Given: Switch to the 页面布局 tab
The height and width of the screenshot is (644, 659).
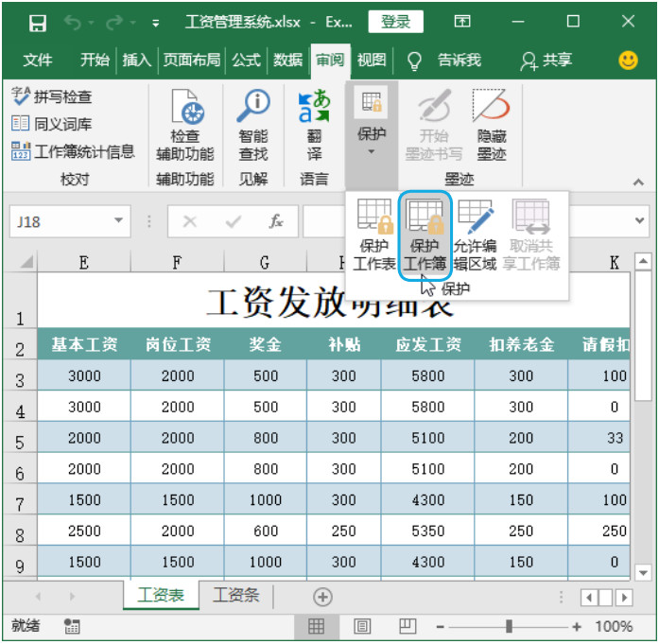Looking at the screenshot, I should 192,61.
